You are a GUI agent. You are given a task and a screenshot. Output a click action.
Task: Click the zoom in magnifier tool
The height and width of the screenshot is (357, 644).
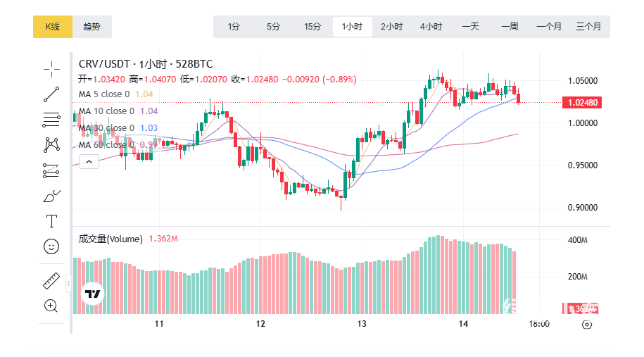(51, 306)
